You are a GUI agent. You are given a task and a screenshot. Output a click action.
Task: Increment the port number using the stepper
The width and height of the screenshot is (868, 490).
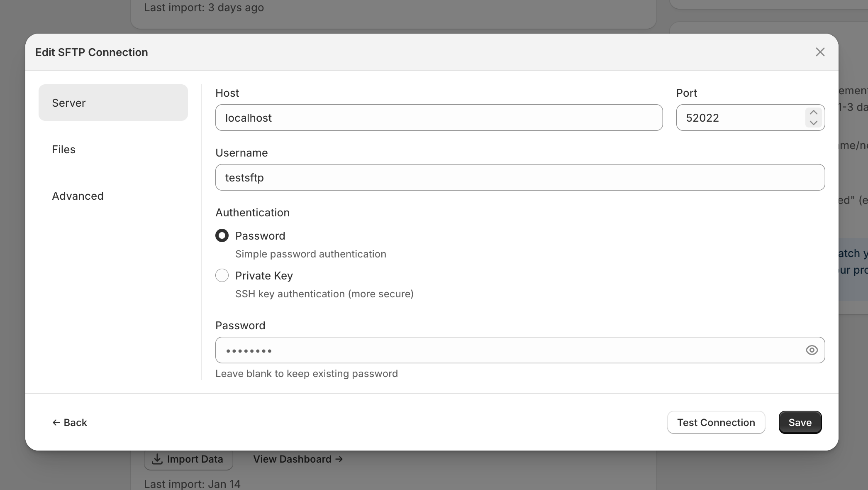tap(814, 112)
